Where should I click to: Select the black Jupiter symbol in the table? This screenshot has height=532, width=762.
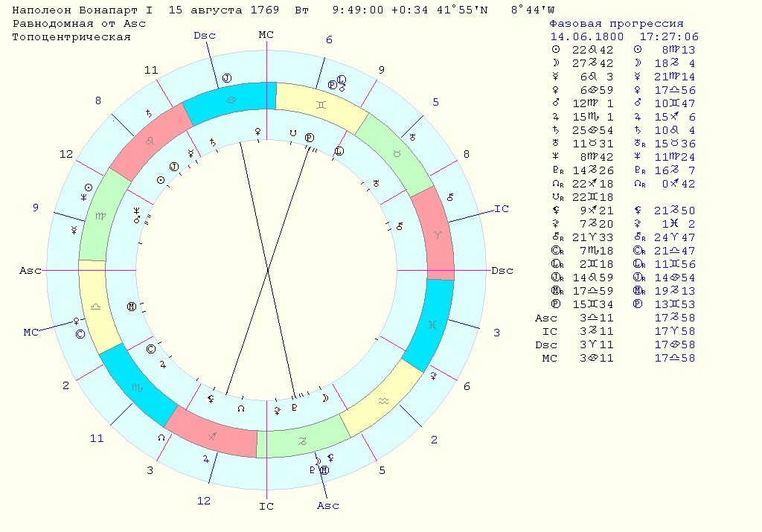tap(556, 117)
